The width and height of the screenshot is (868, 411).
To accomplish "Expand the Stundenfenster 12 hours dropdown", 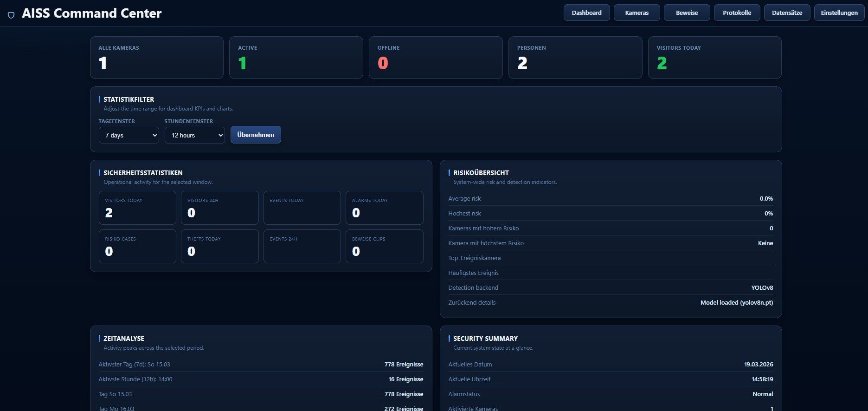I will (x=194, y=135).
